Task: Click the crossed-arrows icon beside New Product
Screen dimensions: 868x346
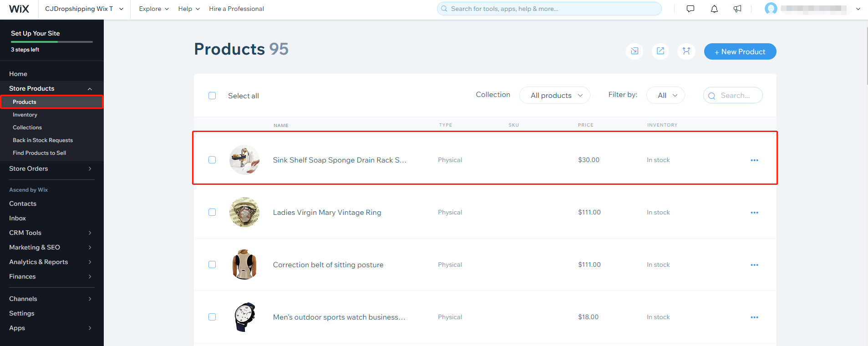Action: 686,51
